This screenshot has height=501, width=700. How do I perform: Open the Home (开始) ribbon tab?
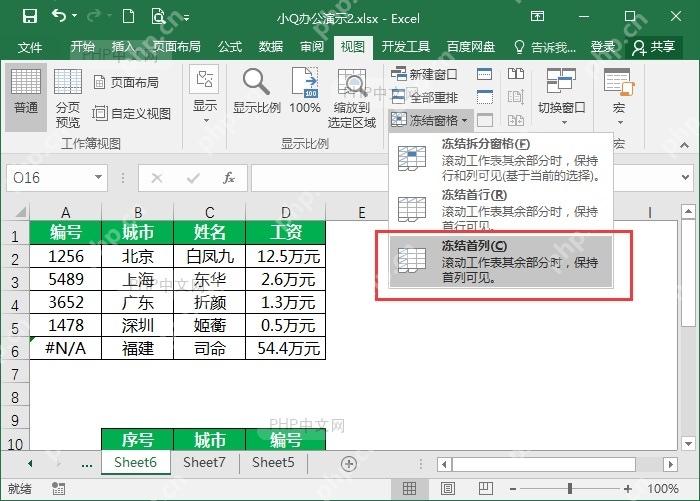82,46
